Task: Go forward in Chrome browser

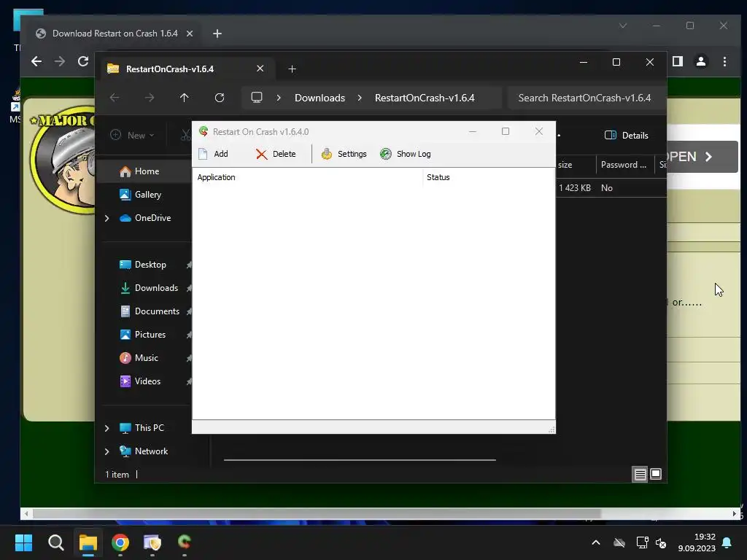Action: (60, 61)
